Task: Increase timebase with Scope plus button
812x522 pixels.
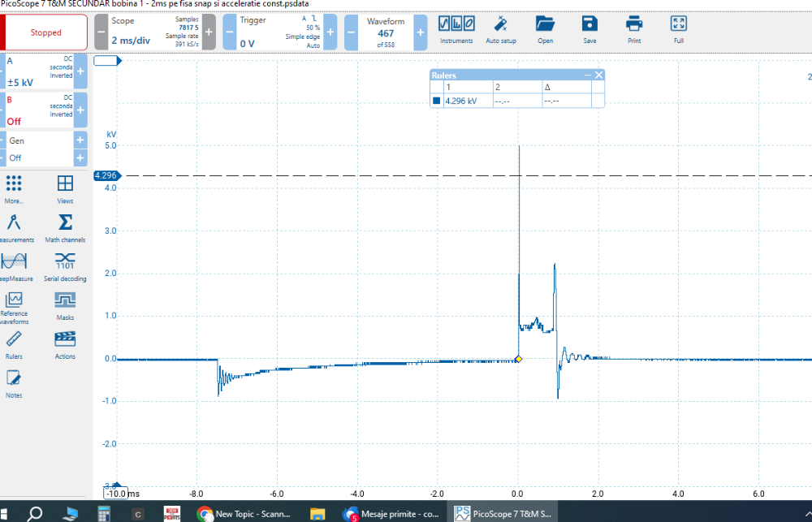Action: [209, 32]
